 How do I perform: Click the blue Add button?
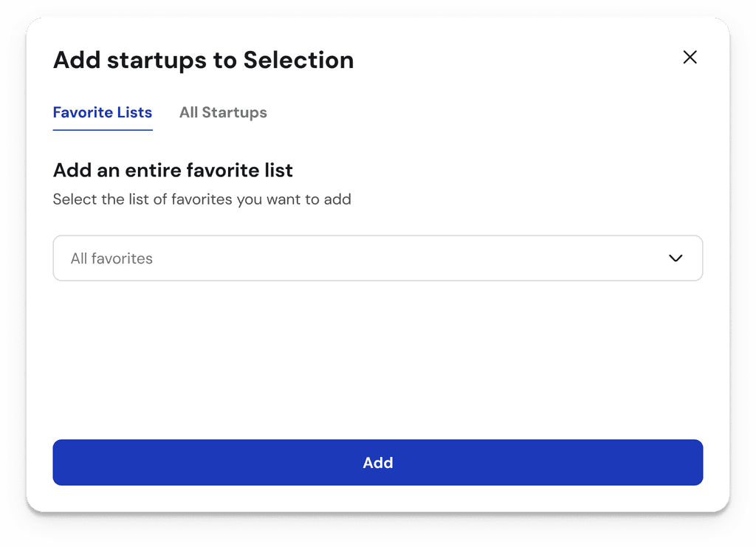(x=377, y=463)
